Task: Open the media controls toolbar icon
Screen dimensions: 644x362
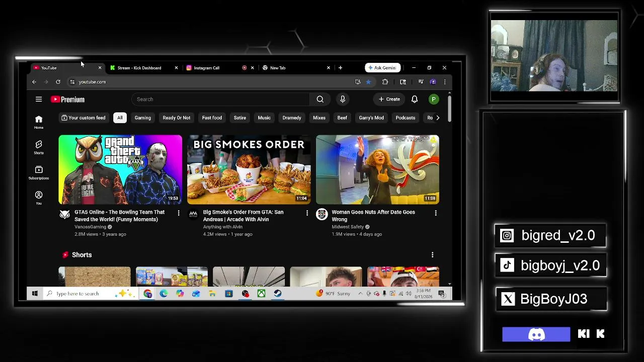Action: tap(421, 82)
